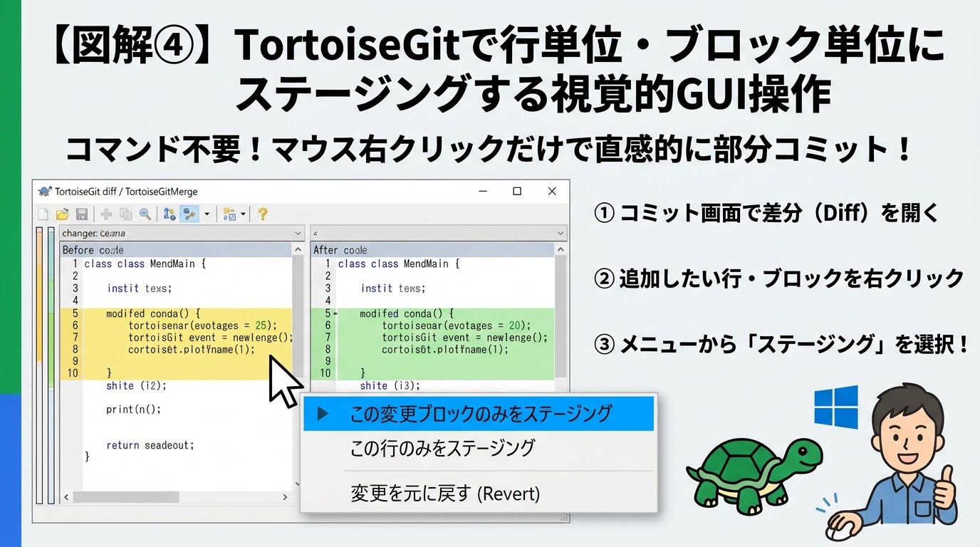Minimize the TortoiseGitMerge window

[x=482, y=192]
